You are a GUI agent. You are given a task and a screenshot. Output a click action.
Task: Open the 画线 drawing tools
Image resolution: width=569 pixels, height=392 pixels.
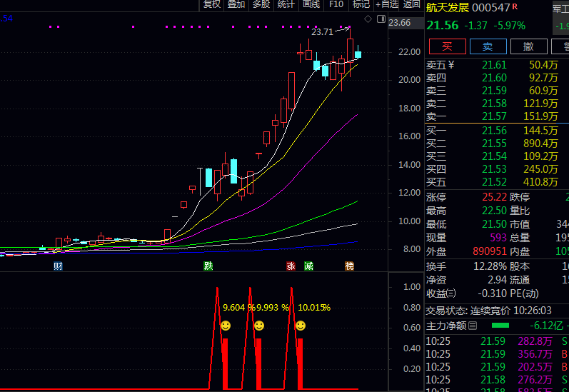311,4
